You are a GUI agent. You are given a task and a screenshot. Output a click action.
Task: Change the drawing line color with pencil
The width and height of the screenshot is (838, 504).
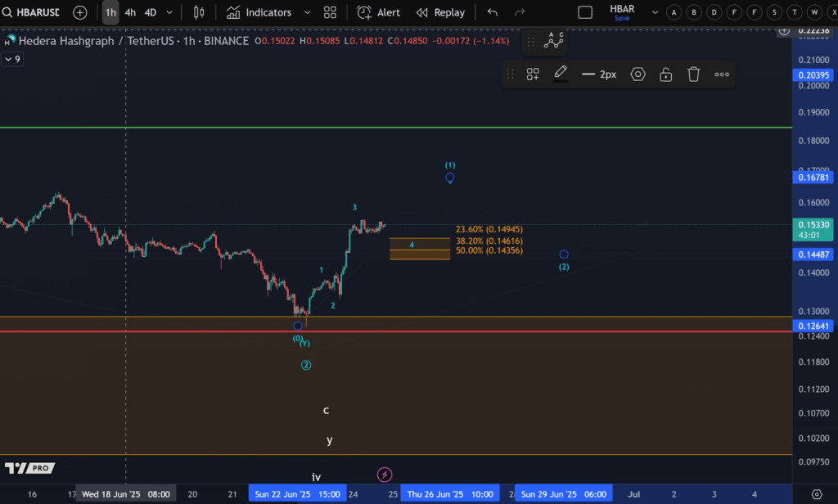[560, 73]
